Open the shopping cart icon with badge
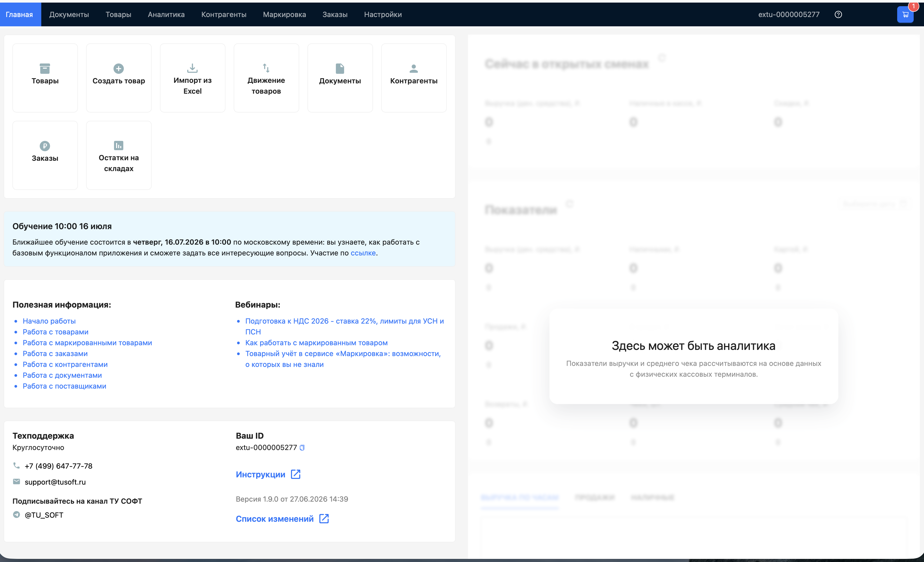Image resolution: width=924 pixels, height=562 pixels. 905,14
